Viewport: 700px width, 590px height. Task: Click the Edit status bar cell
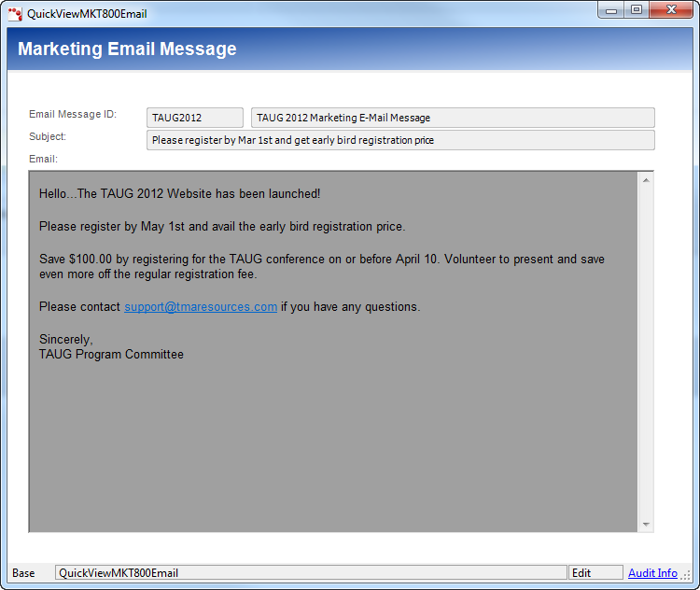(x=595, y=573)
